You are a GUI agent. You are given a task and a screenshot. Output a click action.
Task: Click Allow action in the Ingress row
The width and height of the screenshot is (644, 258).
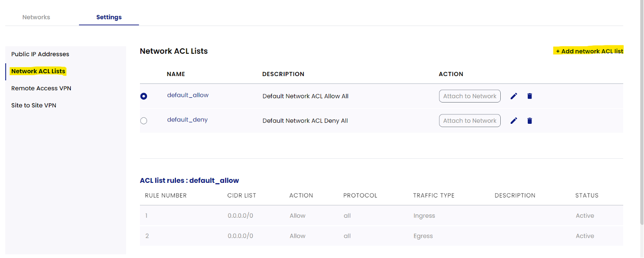pyautogui.click(x=297, y=215)
